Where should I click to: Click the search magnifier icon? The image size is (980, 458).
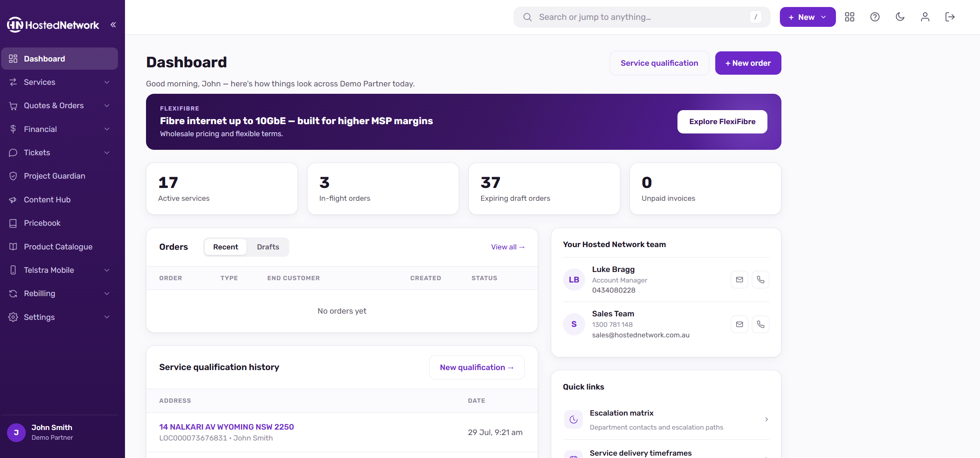coord(527,17)
